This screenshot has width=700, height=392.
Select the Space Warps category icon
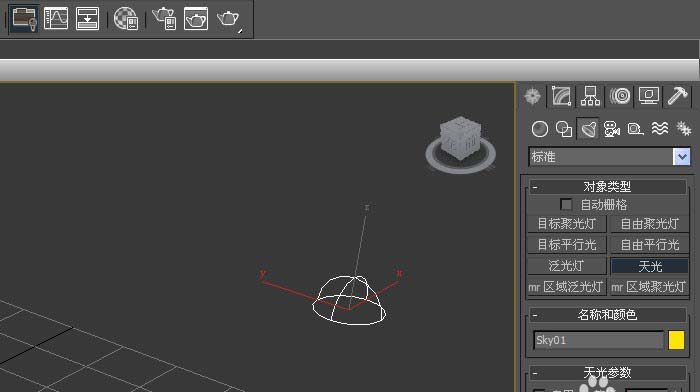point(660,129)
